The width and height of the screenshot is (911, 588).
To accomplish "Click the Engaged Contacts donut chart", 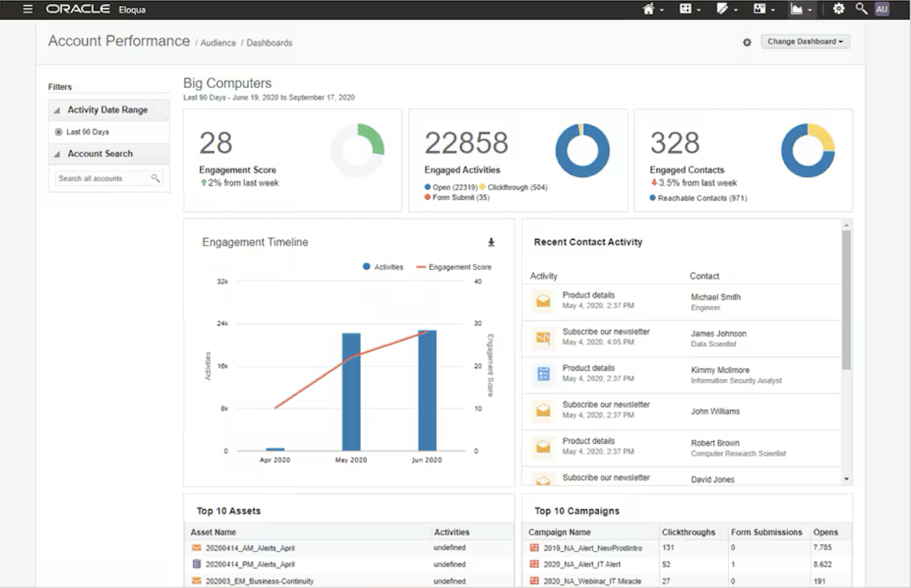I will coord(808,151).
